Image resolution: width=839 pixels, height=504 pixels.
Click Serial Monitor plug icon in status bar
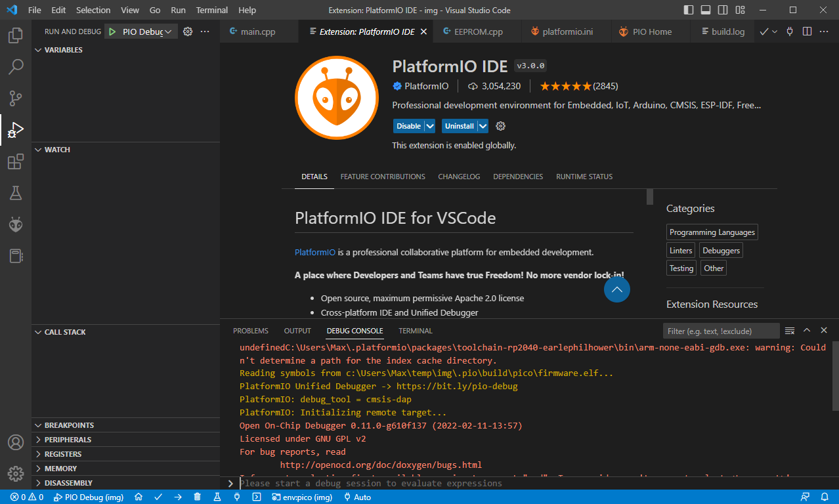237,497
